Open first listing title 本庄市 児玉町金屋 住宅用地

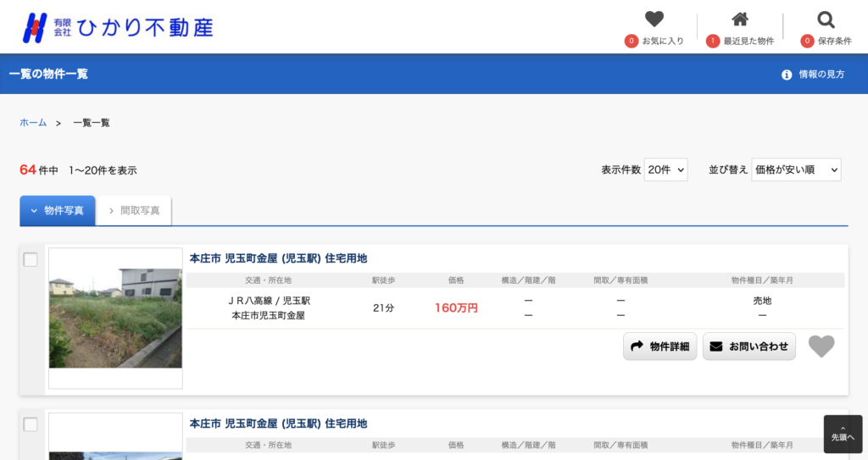(278, 258)
